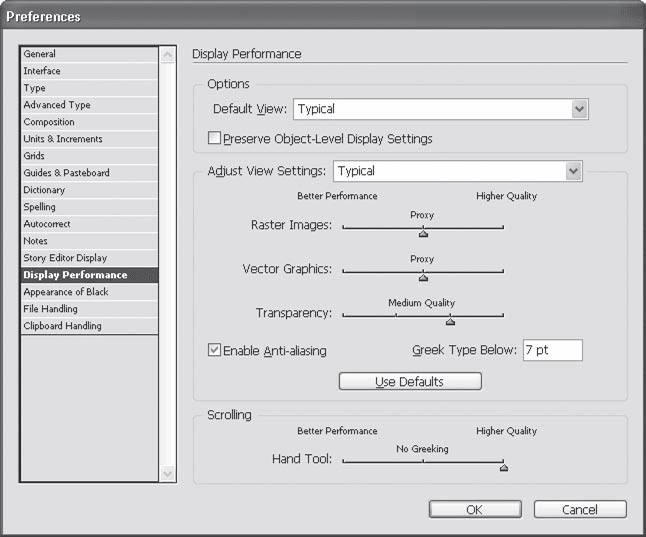Select General in the category list
Image resolution: width=646 pixels, height=537 pixels.
40,54
